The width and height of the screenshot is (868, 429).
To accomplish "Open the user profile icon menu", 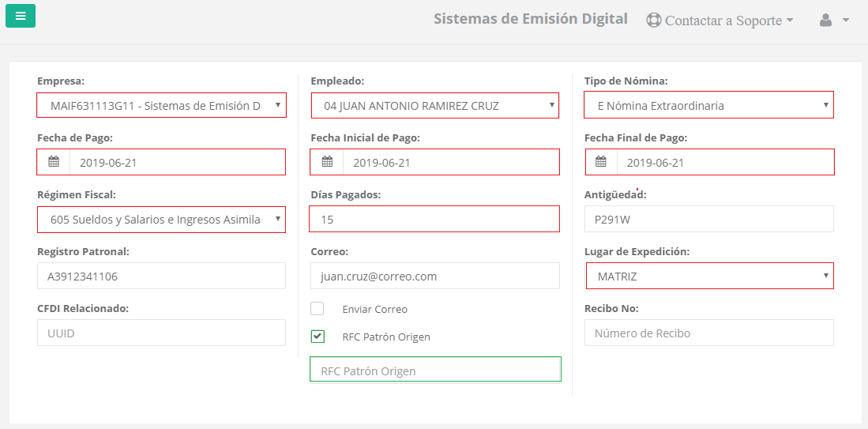I will (834, 21).
